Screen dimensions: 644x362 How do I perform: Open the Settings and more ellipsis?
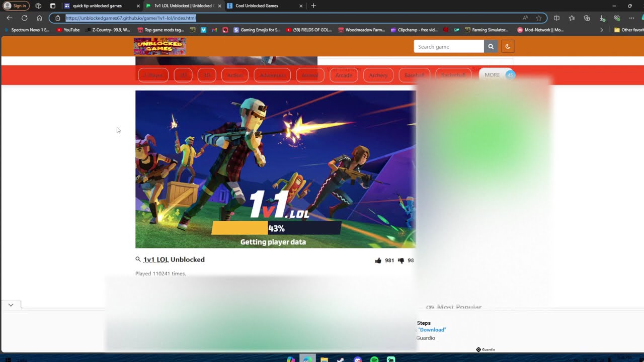point(632,18)
